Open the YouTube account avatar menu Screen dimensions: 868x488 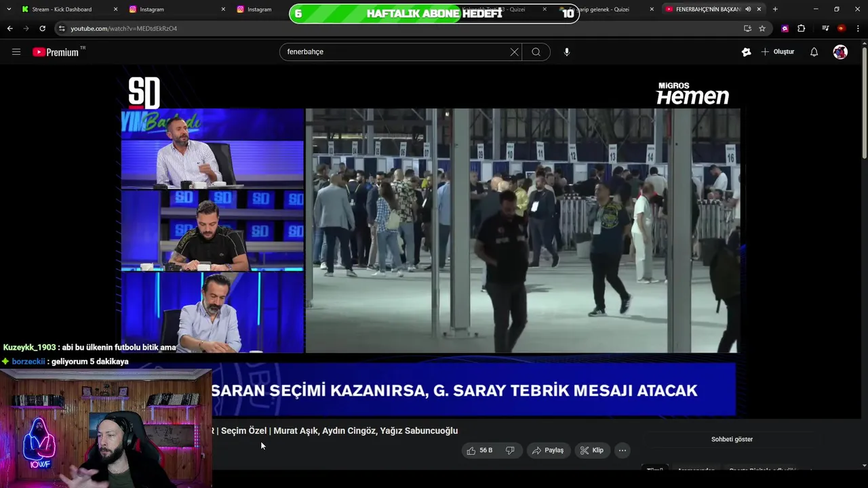(840, 52)
